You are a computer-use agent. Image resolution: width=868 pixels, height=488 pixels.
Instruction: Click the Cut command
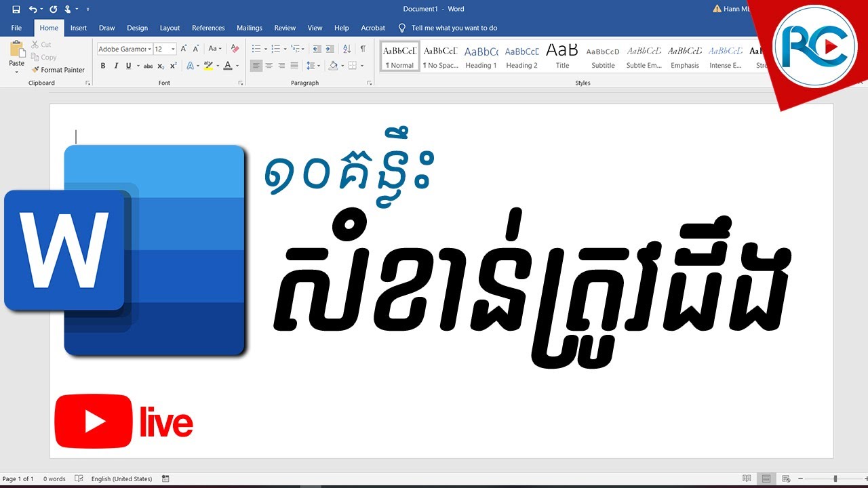click(x=41, y=45)
